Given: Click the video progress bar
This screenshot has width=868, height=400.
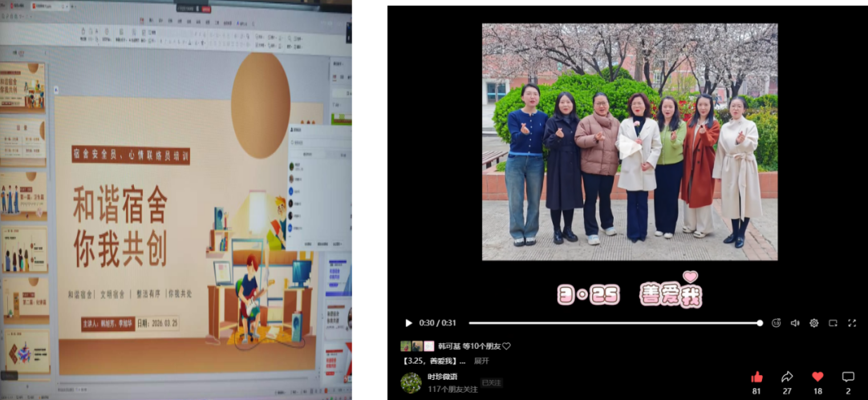Looking at the screenshot, I should (x=615, y=323).
